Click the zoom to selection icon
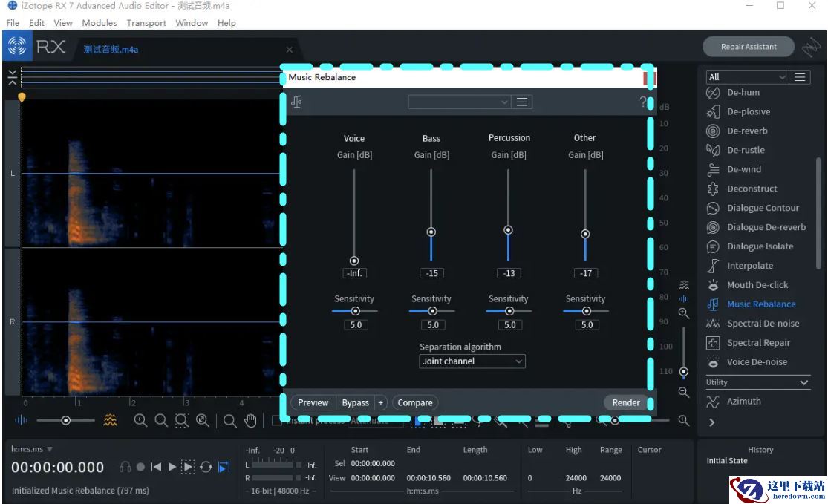The image size is (828, 504). click(182, 420)
